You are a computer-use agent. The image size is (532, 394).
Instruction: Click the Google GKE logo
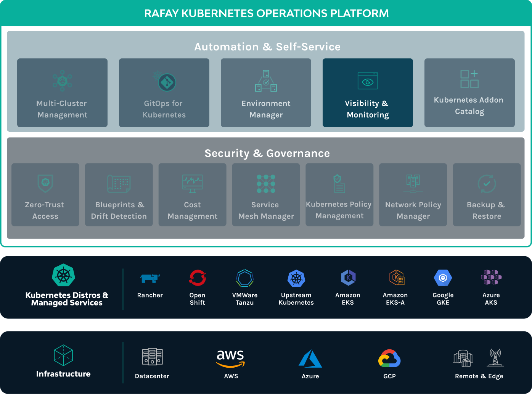(443, 278)
